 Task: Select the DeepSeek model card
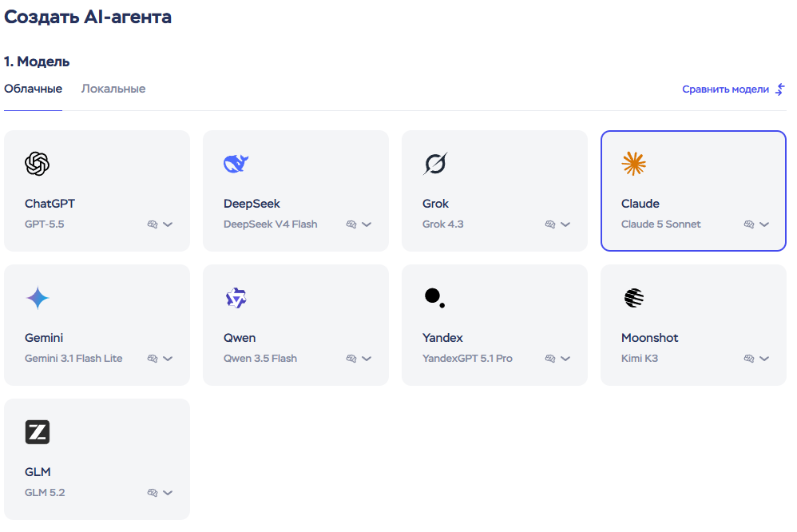295,191
